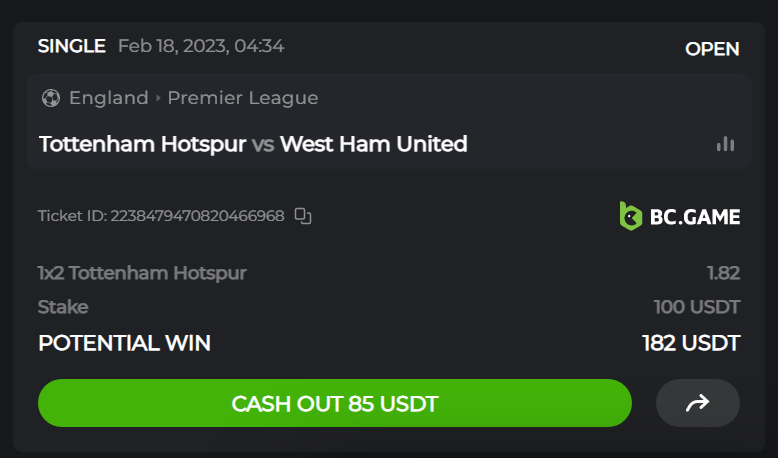Click the 1x2 Tottenham Hotspur selection

142,273
